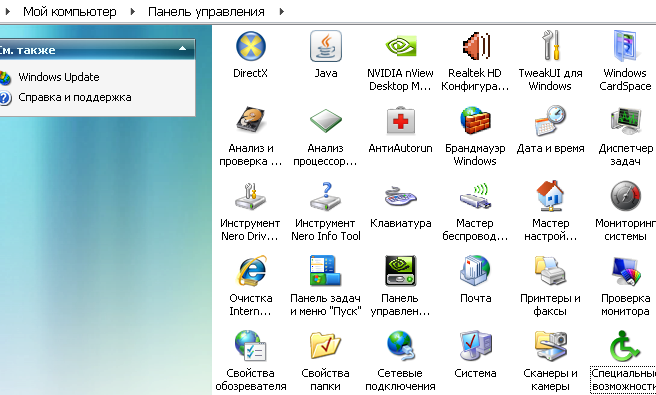This screenshot has width=656, height=395.
Task: Click Мой компьютер in address bar
Action: click(x=69, y=12)
